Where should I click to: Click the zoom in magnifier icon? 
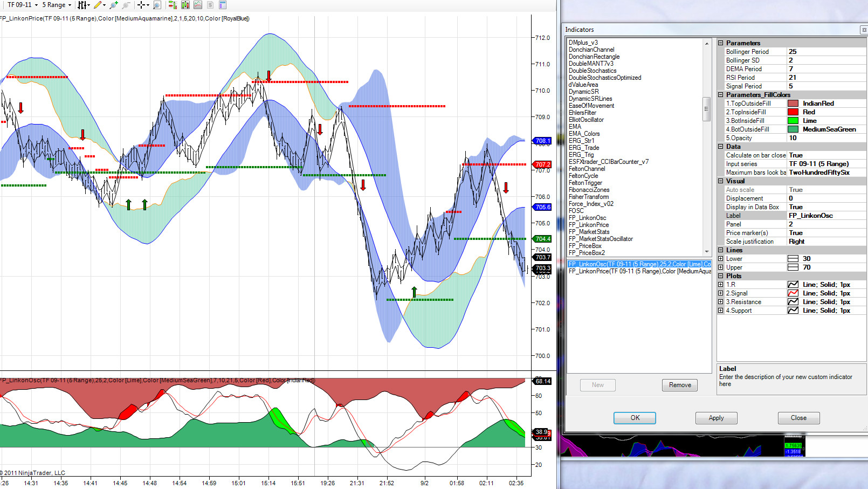tap(113, 5)
